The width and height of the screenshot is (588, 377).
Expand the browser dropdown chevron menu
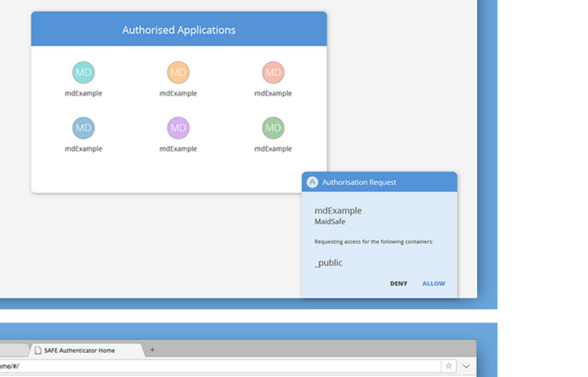[466, 366]
